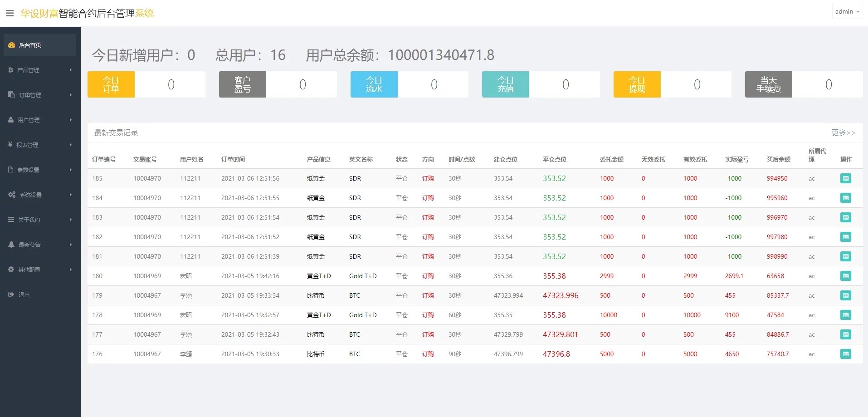Screen dimensions: 868x417
Task: Click the hamburger menu icon top-left
Action: click(10, 13)
